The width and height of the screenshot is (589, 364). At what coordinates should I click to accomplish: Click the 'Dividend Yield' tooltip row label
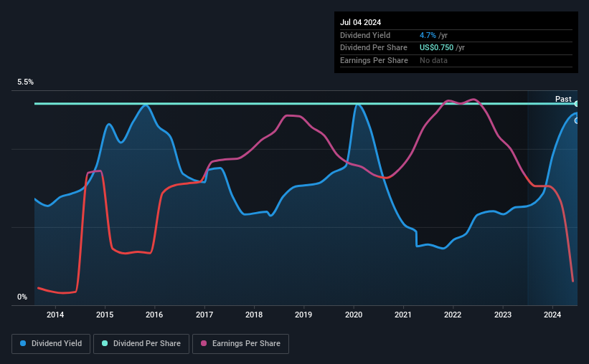click(365, 35)
